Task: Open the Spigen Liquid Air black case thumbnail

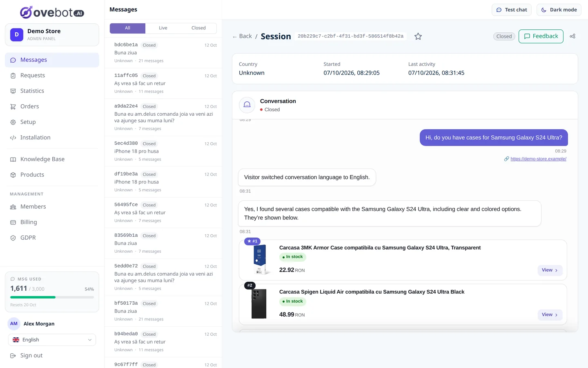Action: 259,304
